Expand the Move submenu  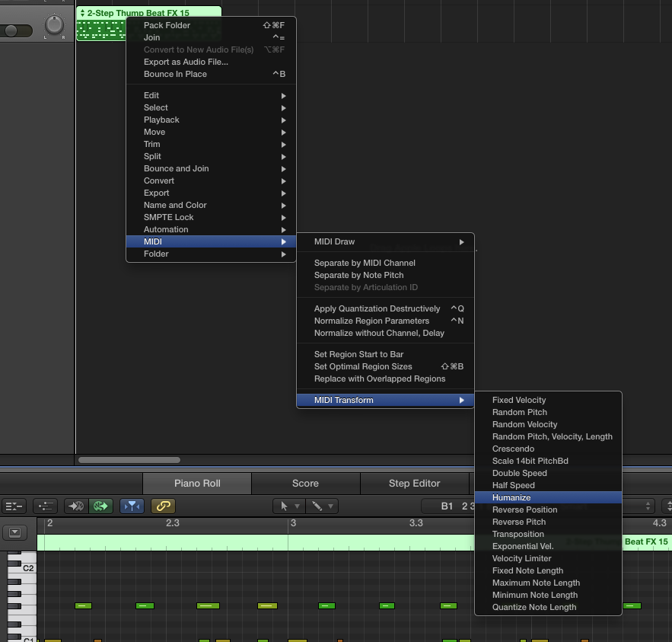click(x=211, y=132)
